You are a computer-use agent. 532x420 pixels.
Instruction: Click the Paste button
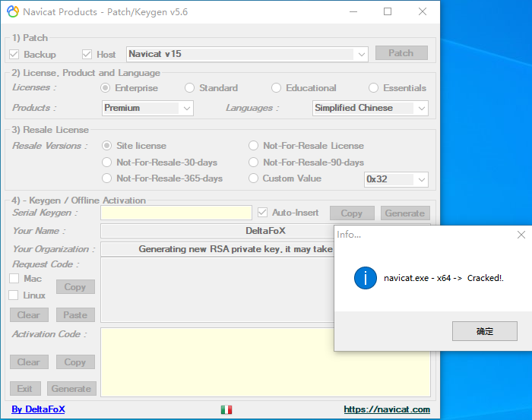(75, 315)
